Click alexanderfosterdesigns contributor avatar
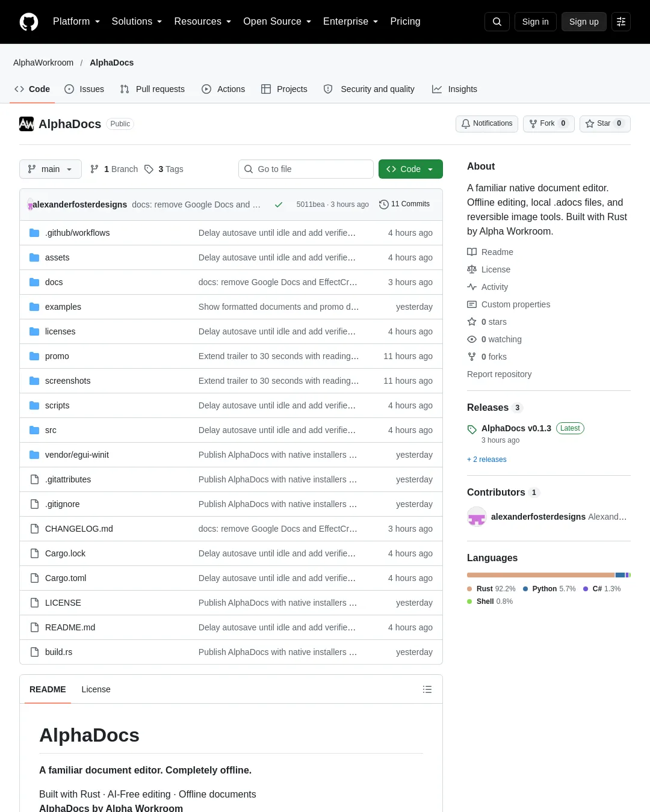This screenshot has width=650, height=812. coord(477,517)
